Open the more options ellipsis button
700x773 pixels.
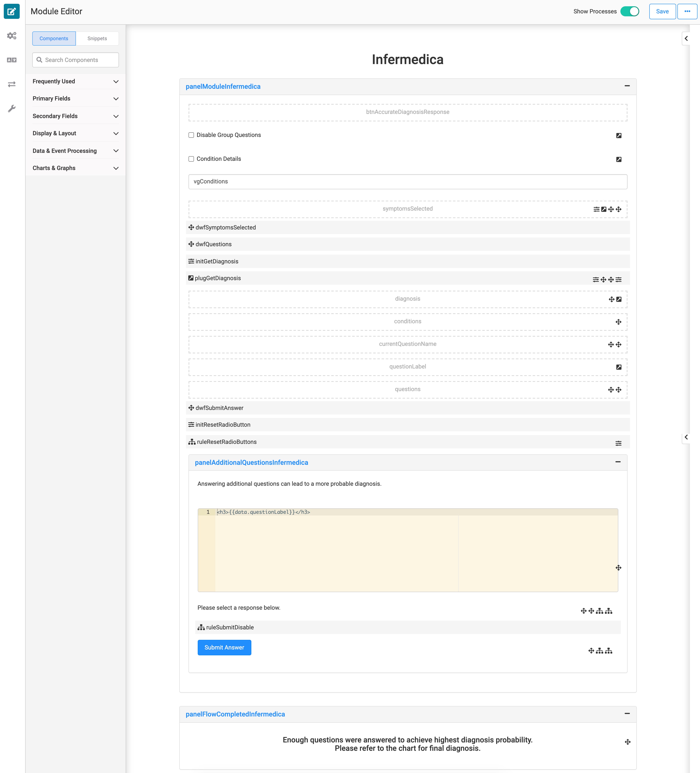687,11
